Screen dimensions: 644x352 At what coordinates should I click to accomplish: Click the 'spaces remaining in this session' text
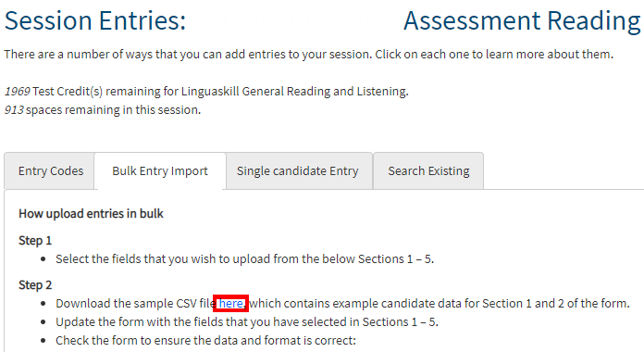coord(114,110)
